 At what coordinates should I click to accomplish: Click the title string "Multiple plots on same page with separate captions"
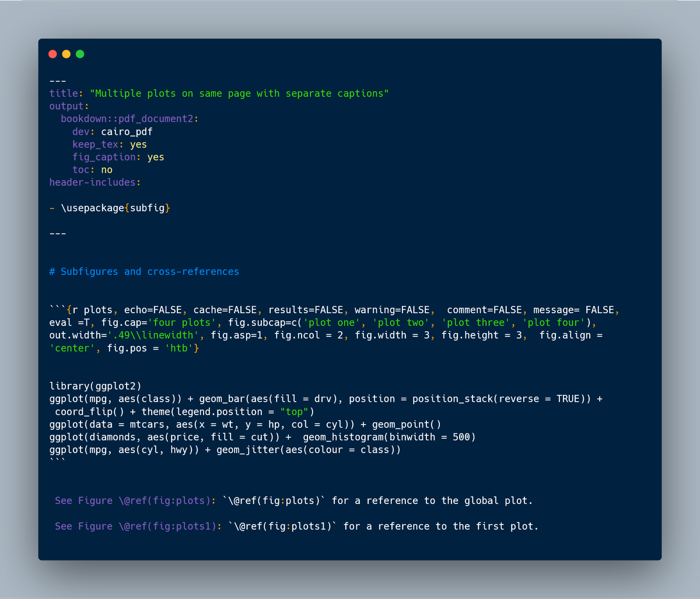(x=239, y=93)
